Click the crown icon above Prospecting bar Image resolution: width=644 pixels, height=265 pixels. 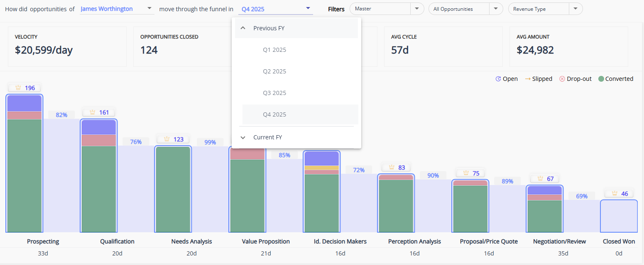click(18, 88)
